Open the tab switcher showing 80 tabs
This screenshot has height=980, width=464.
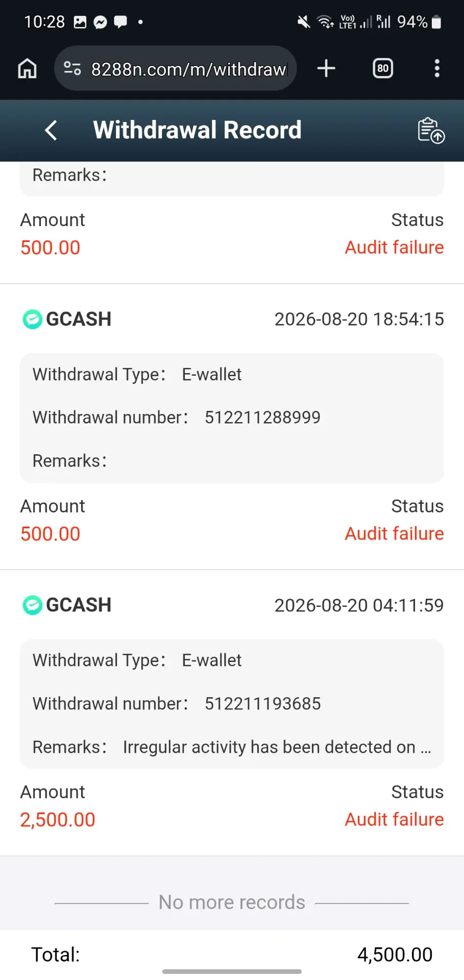(383, 68)
